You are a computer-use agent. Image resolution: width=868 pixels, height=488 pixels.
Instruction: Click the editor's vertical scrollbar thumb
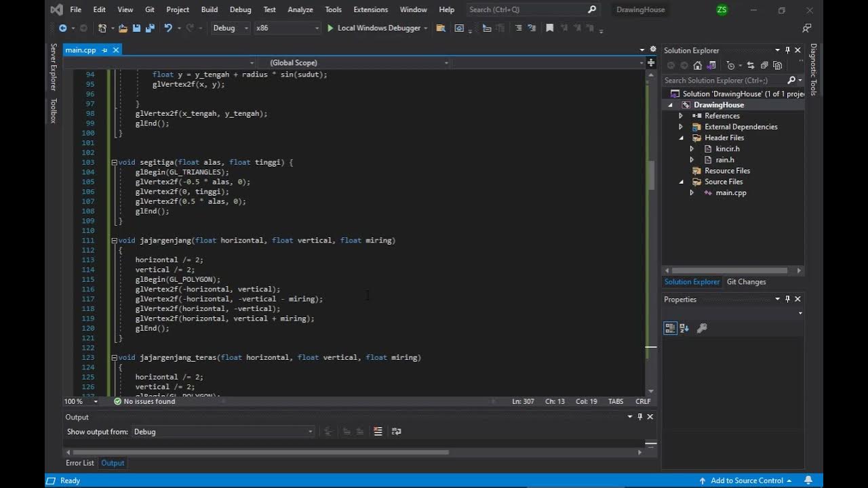click(x=652, y=176)
